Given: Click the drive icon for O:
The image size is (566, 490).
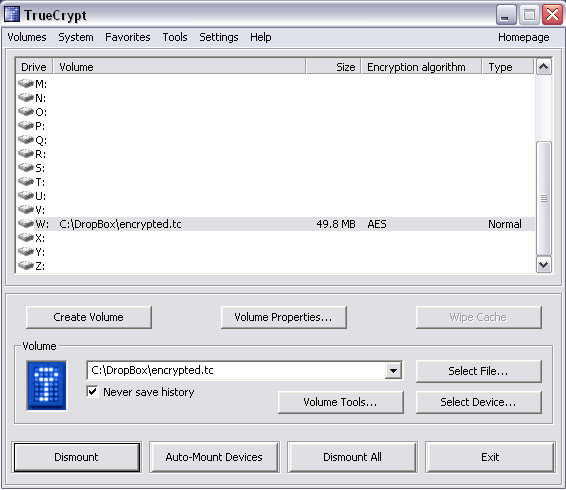Looking at the screenshot, I should tap(26, 112).
